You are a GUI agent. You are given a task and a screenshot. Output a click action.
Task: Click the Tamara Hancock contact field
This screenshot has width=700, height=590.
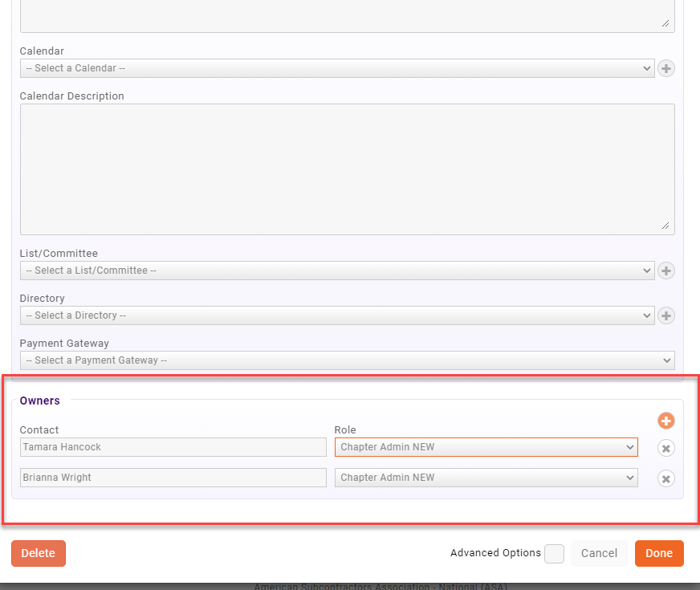pos(173,447)
